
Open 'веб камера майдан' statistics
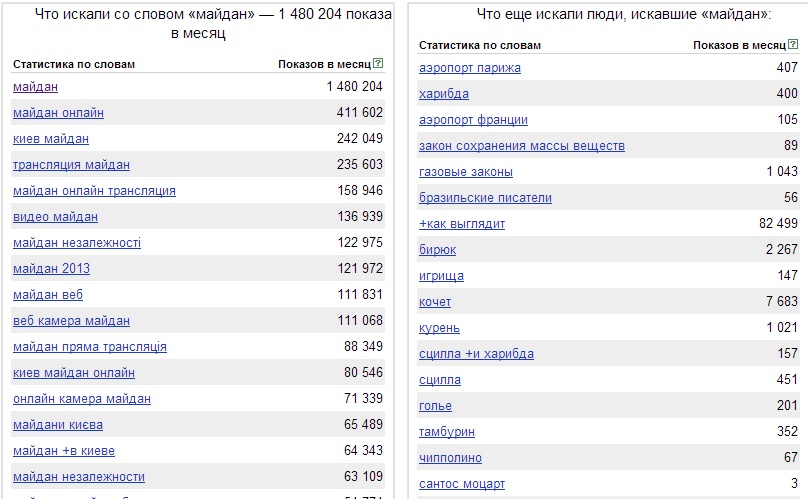pos(72,321)
